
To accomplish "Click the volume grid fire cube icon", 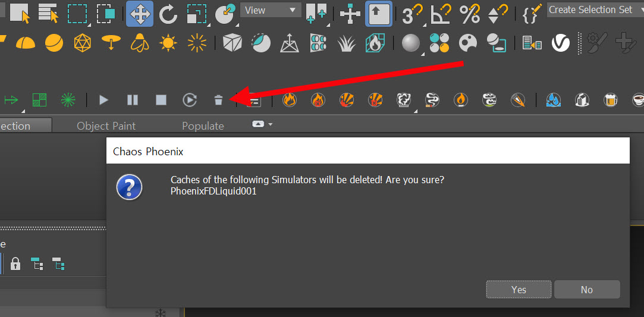I will click(x=374, y=43).
